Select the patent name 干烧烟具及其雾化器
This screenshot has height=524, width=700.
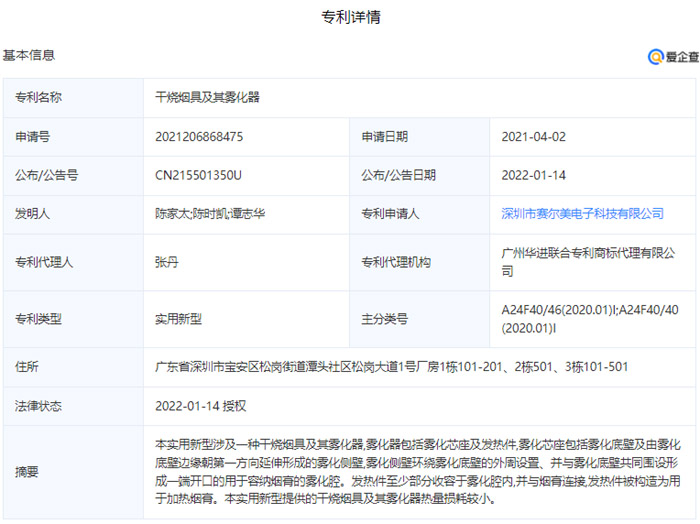[x=207, y=98]
